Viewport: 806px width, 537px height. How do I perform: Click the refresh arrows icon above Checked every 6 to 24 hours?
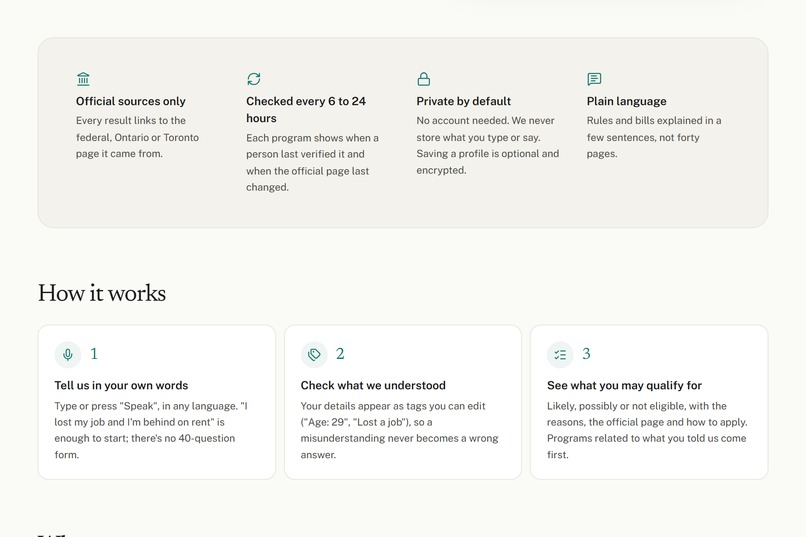click(253, 79)
